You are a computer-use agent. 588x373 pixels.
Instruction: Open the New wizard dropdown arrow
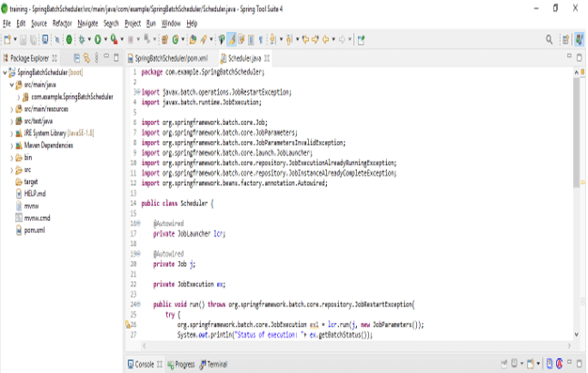[15, 39]
